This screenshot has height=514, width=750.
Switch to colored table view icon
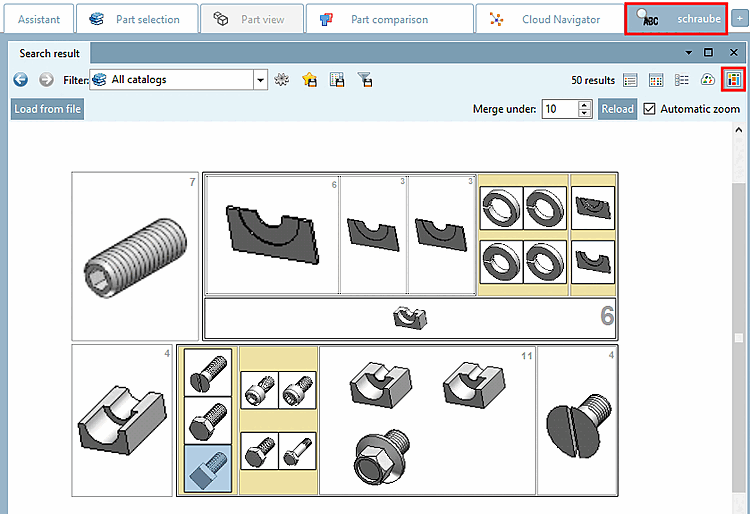tap(656, 80)
